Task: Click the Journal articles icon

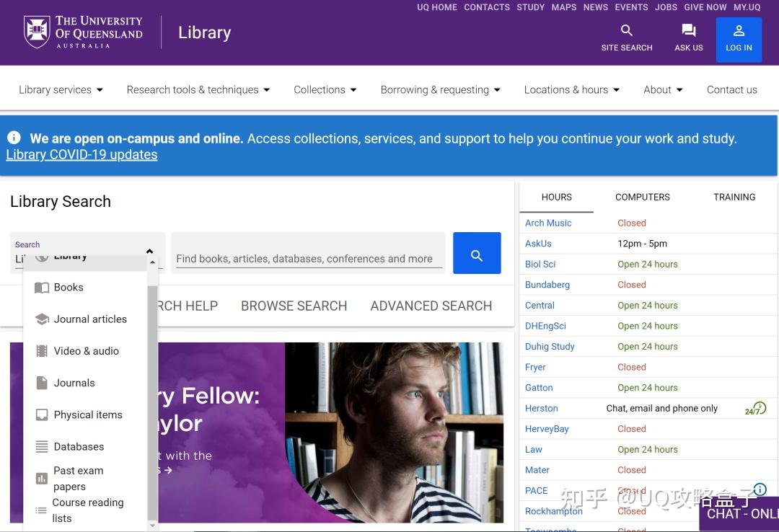Action: point(41,319)
